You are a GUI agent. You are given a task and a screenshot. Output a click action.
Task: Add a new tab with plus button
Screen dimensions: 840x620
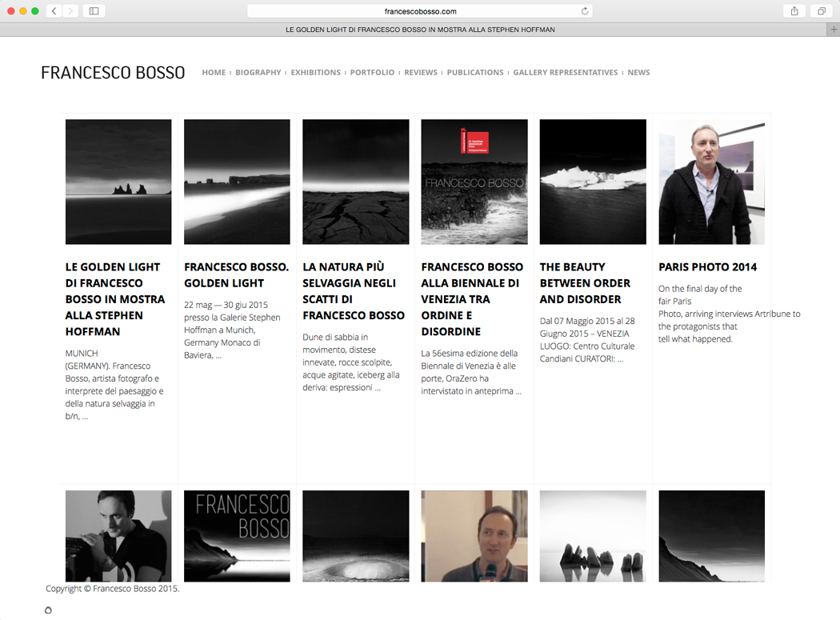[833, 30]
